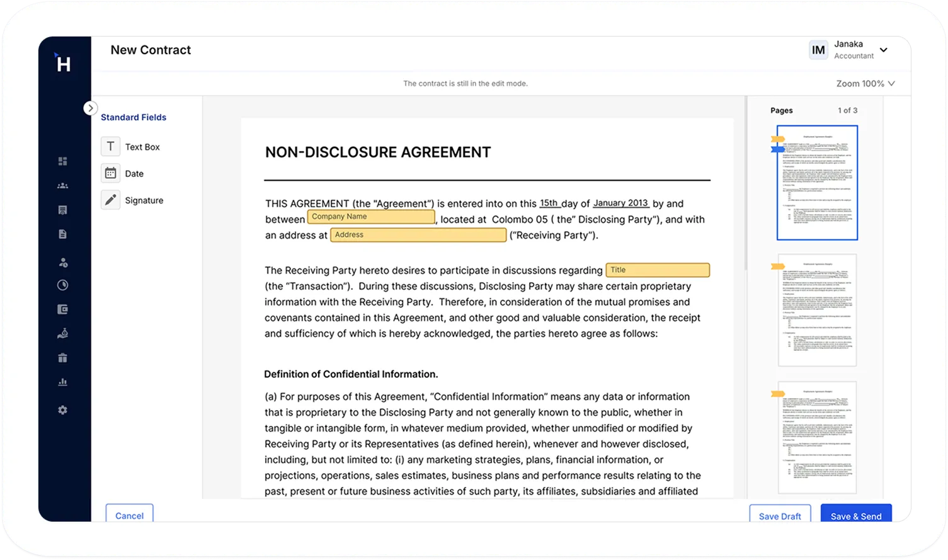Screen dimensions: 948x560
Task: Select the Signature pencil icon
Action: pos(110,200)
